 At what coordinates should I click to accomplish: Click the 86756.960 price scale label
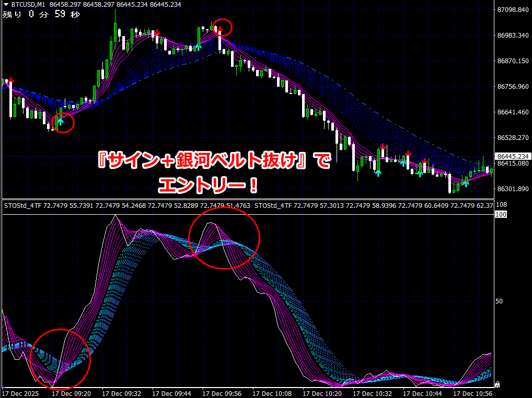[x=513, y=87]
